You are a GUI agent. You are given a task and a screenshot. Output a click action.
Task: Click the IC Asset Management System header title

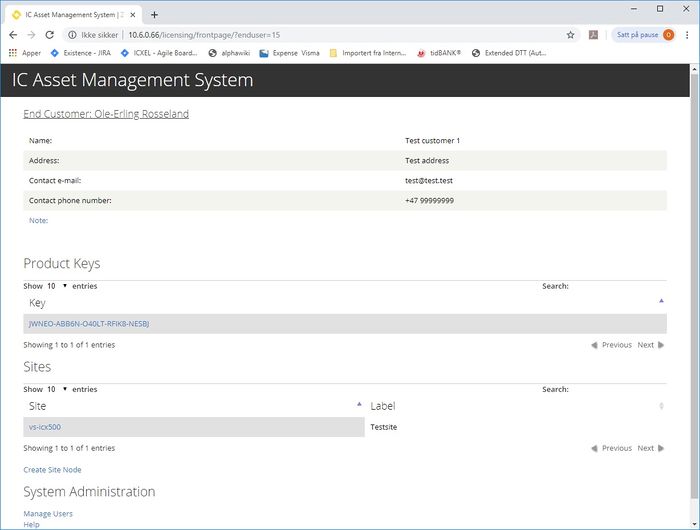132,80
